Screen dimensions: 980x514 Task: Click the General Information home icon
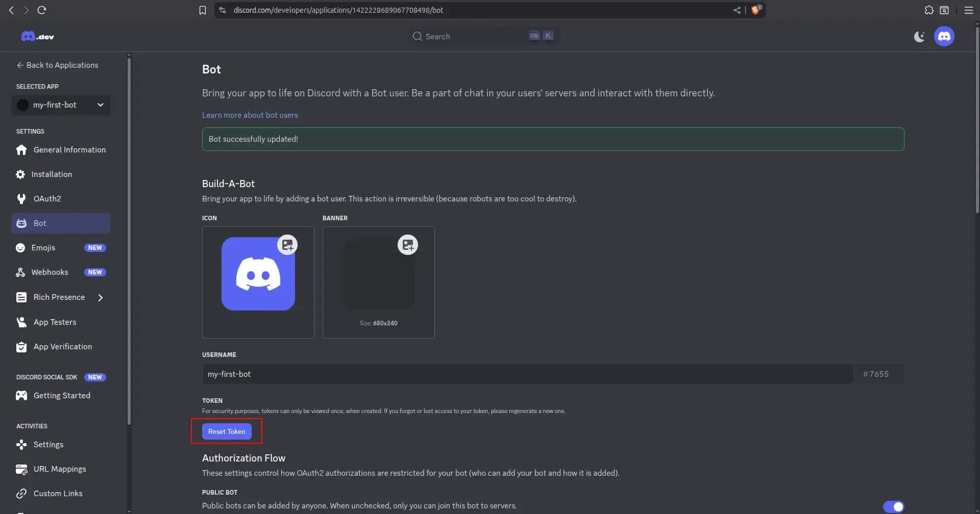(x=21, y=150)
